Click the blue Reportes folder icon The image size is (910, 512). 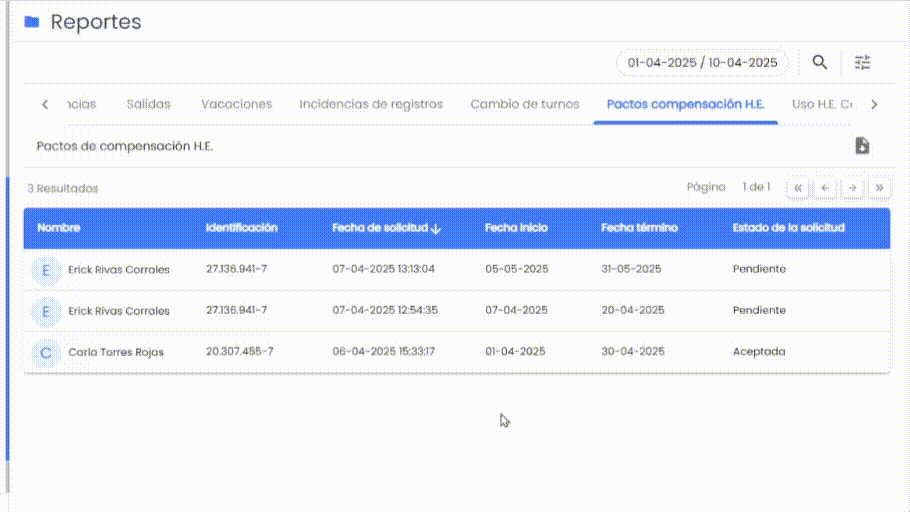point(32,22)
